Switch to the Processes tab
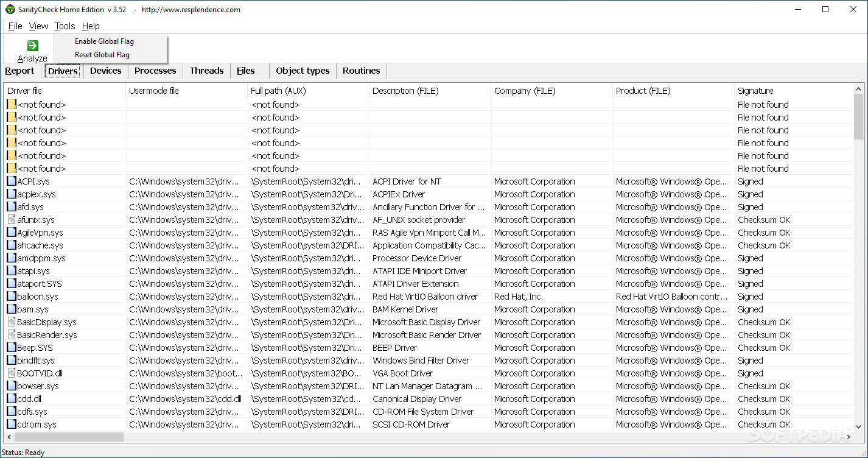Image resolution: width=868 pixels, height=458 pixels. coord(155,71)
